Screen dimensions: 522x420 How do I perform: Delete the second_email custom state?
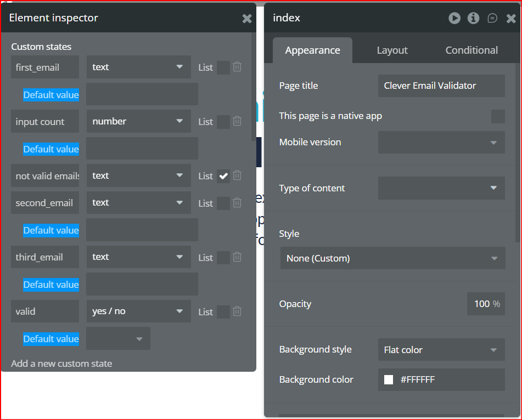tap(237, 202)
